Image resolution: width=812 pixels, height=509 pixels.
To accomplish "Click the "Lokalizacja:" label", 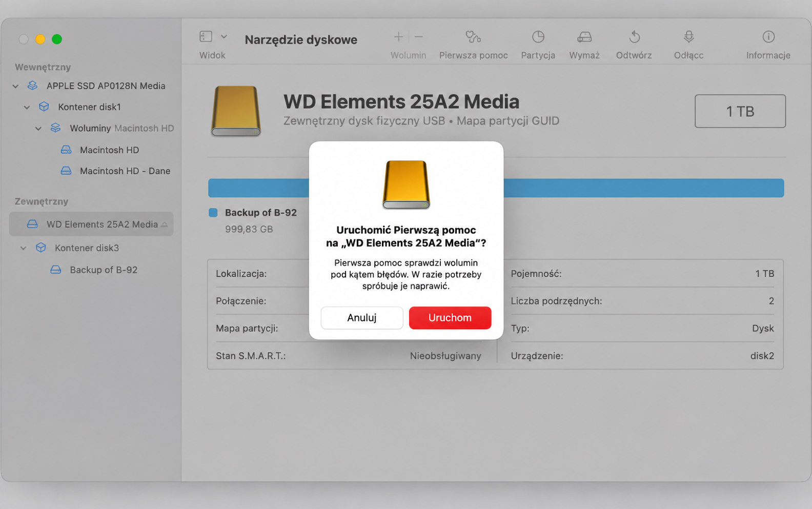I will coord(241,274).
